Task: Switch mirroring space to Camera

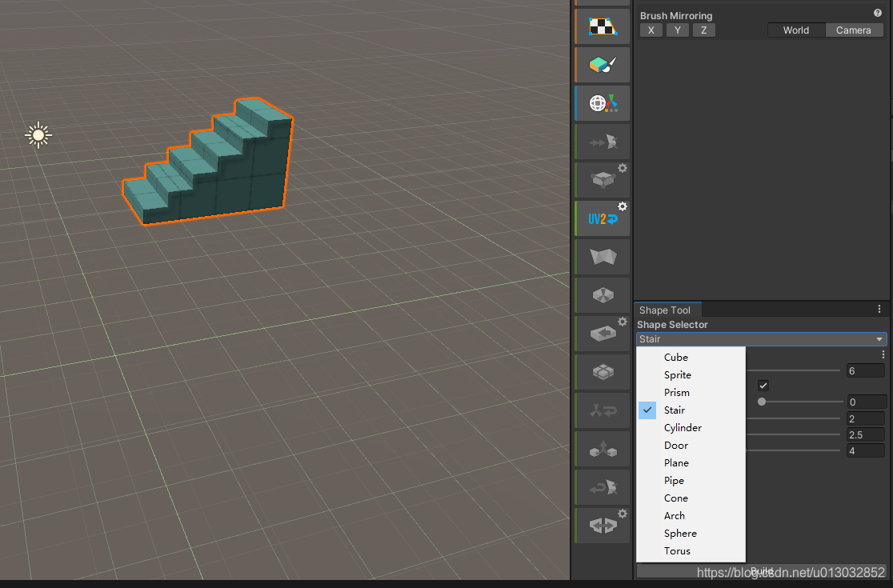Action: (854, 30)
